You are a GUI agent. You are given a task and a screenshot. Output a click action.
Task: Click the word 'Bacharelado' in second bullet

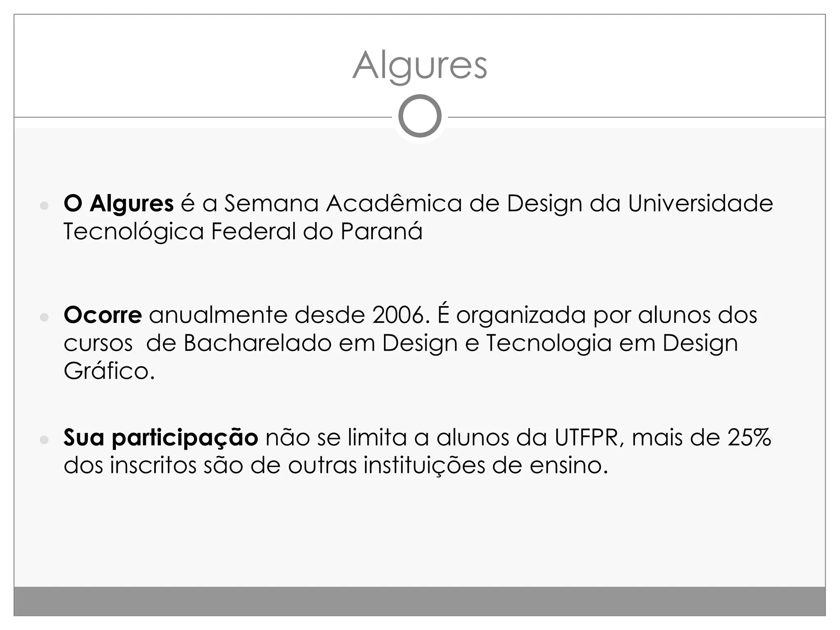[257, 343]
